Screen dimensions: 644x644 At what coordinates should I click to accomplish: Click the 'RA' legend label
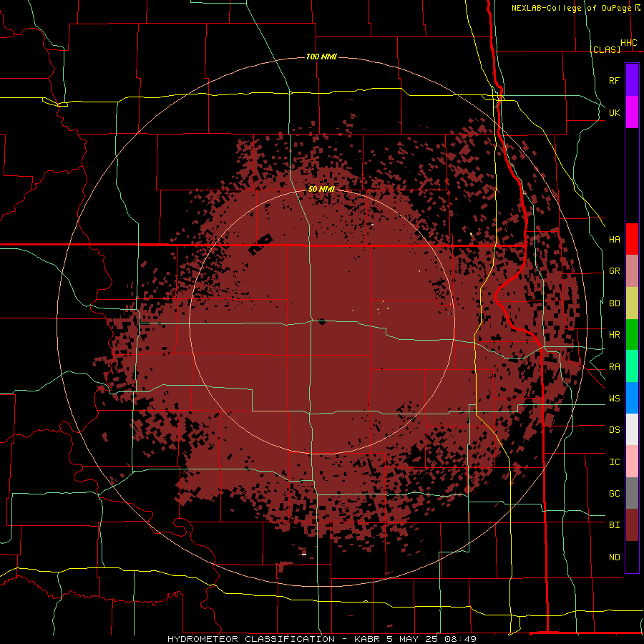(614, 367)
